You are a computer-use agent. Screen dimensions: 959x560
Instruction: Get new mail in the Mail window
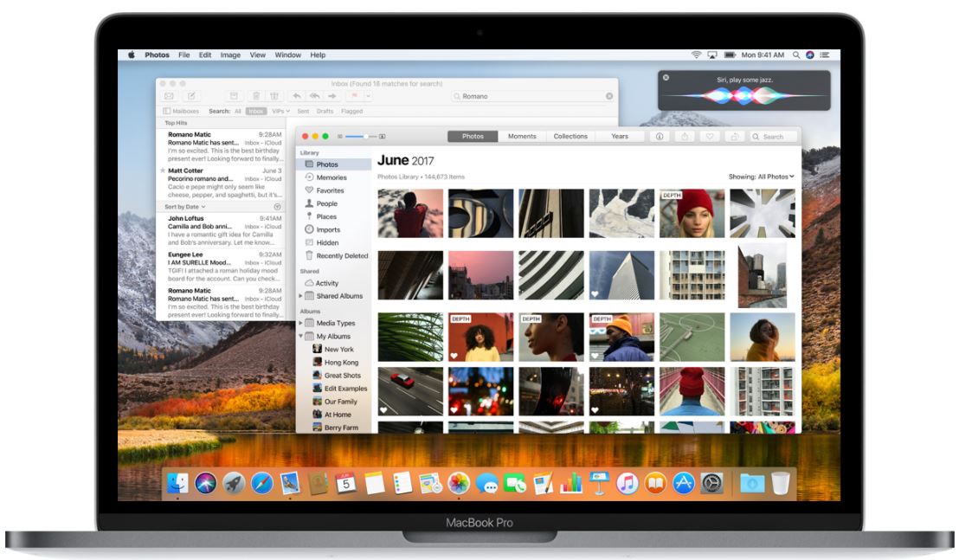169,96
